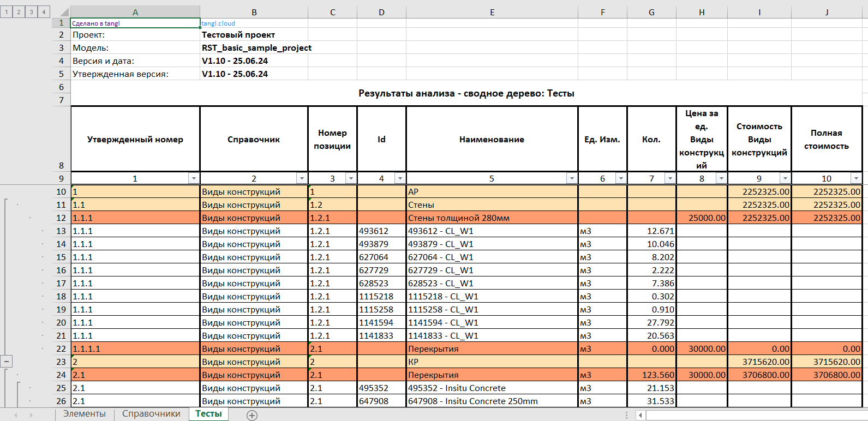
Task: Open filter dropdown for column 7 (Кол.)
Action: pos(669,178)
